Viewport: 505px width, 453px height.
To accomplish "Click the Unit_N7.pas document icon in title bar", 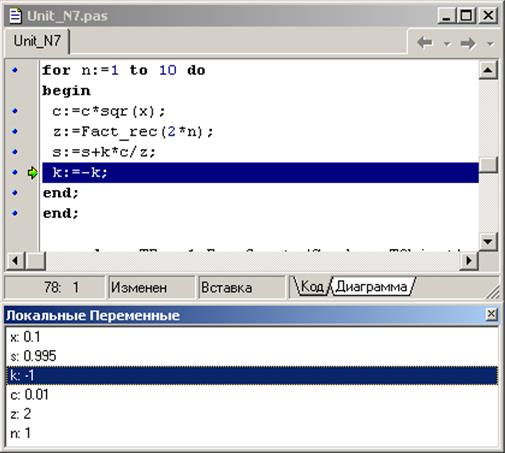I will coord(15,16).
